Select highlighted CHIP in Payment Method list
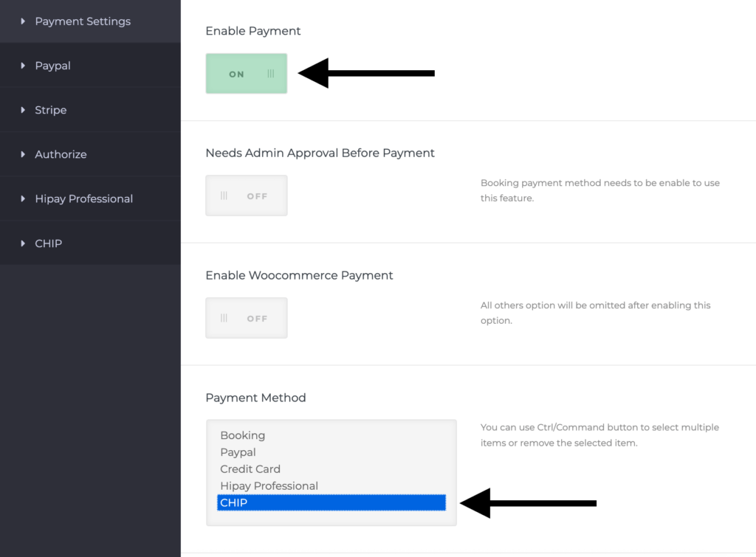This screenshot has width=756, height=557. (331, 502)
